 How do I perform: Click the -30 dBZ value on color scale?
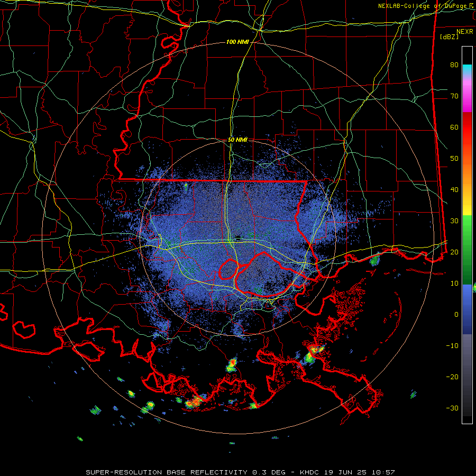[452, 408]
